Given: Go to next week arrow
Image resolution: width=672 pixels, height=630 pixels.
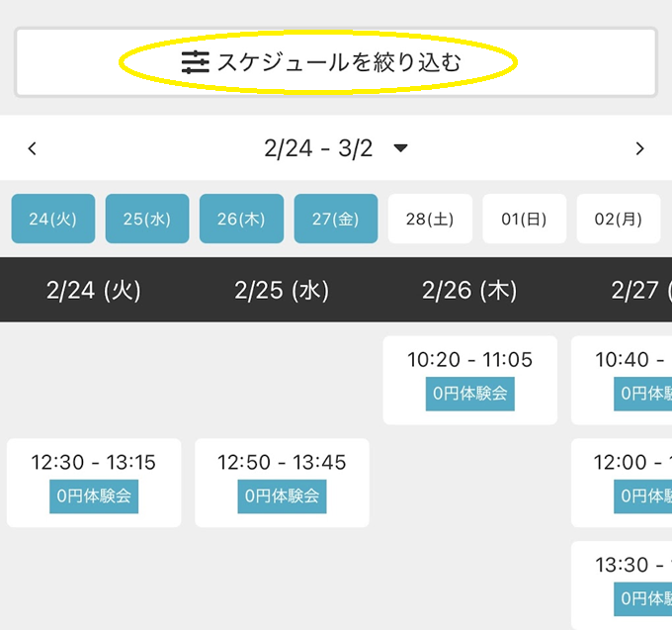Looking at the screenshot, I should (639, 149).
